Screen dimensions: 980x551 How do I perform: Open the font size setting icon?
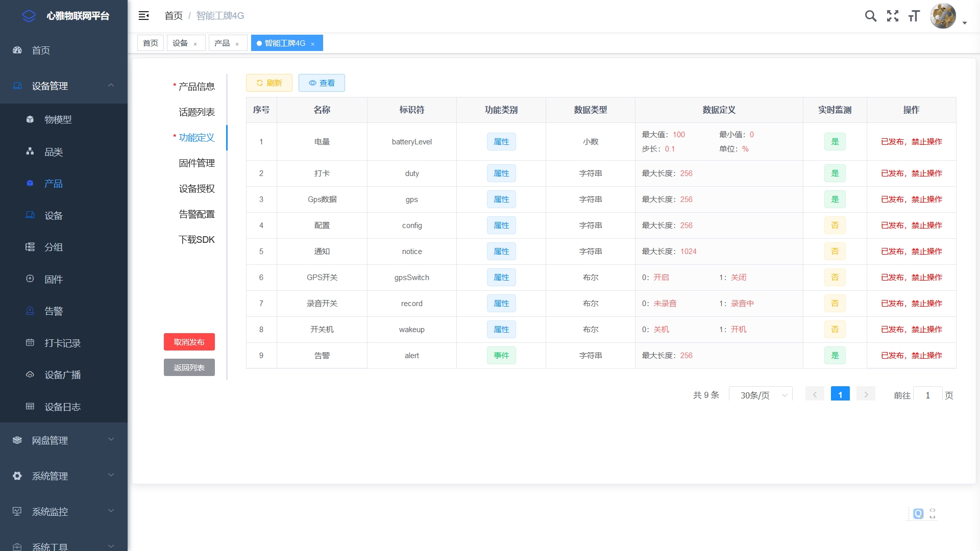point(914,16)
